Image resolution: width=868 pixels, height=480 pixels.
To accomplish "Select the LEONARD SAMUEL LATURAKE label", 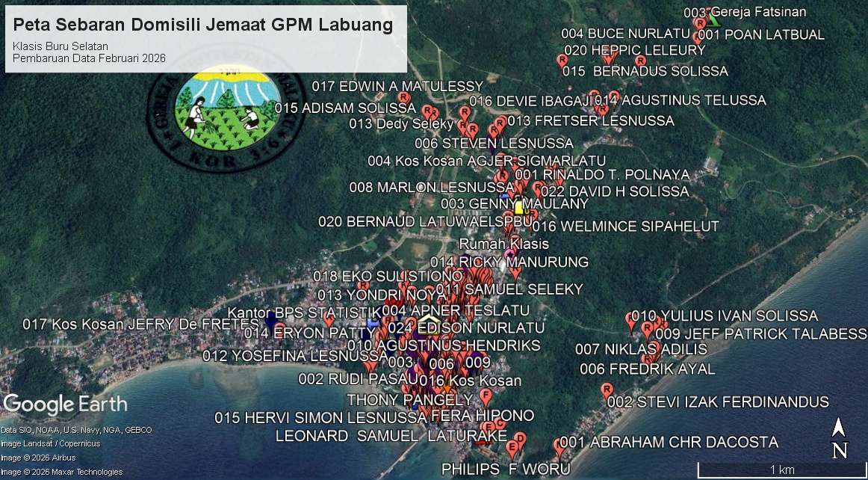I will 391,436.
